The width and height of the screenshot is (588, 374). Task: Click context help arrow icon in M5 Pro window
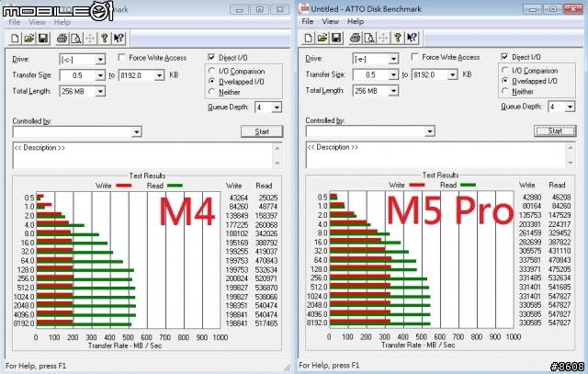click(x=413, y=38)
